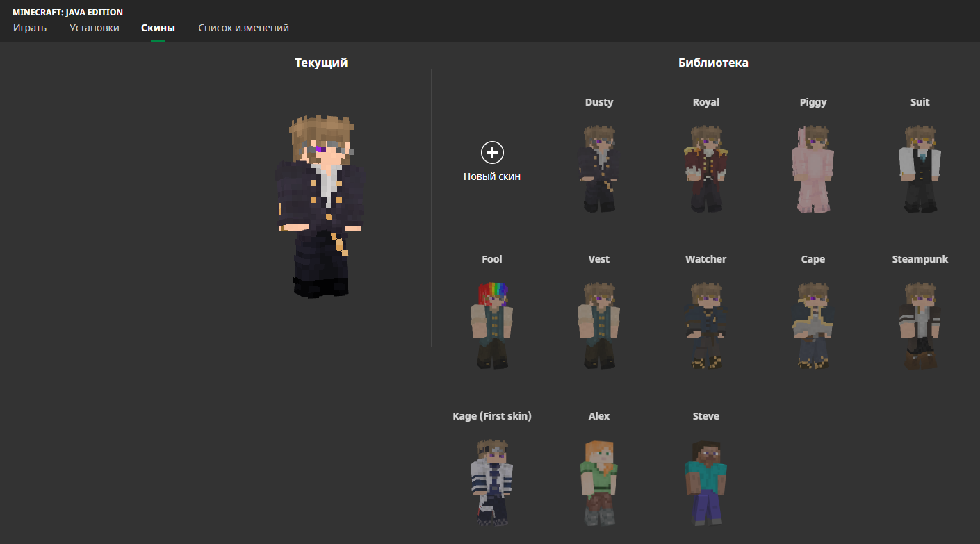
Task: Select the Alex skin thumbnail
Action: coord(598,483)
